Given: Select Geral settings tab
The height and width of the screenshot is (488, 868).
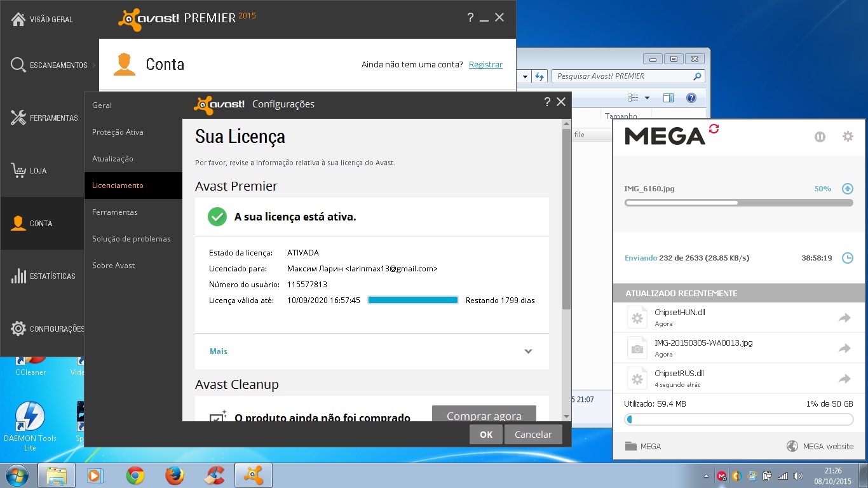Looking at the screenshot, I should pyautogui.click(x=133, y=105).
